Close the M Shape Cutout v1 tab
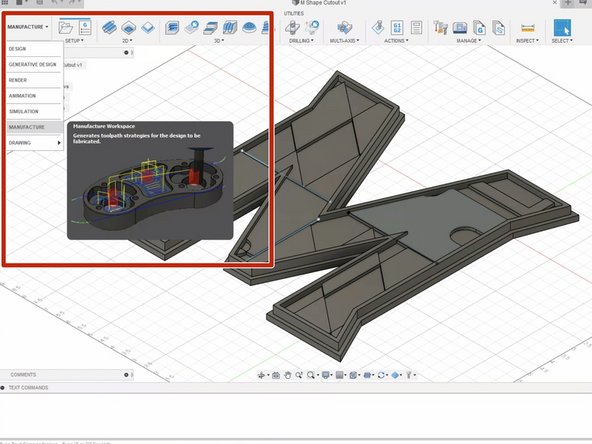This screenshot has width=592, height=444. click(x=555, y=2)
